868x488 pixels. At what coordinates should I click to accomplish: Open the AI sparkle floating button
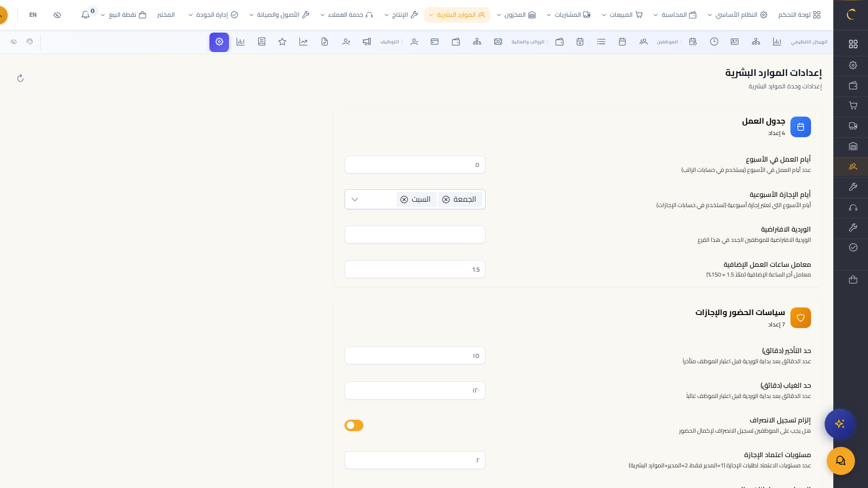(840, 423)
